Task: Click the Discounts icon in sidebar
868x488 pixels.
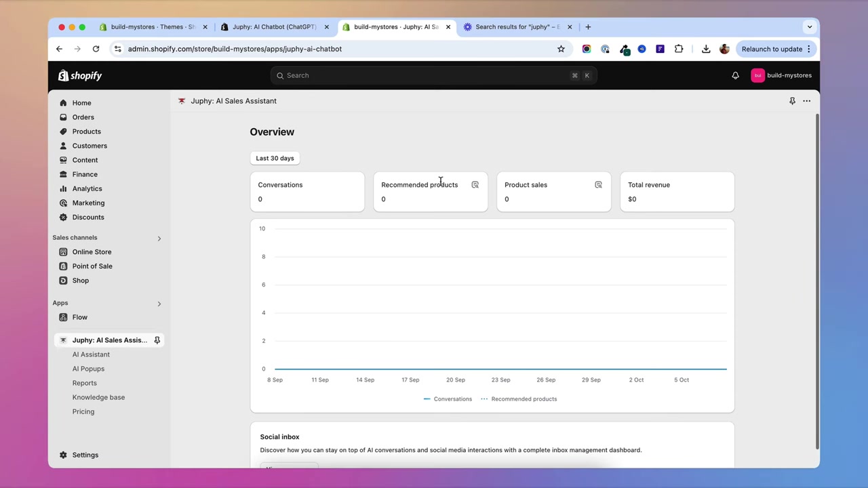Action: pyautogui.click(x=63, y=217)
